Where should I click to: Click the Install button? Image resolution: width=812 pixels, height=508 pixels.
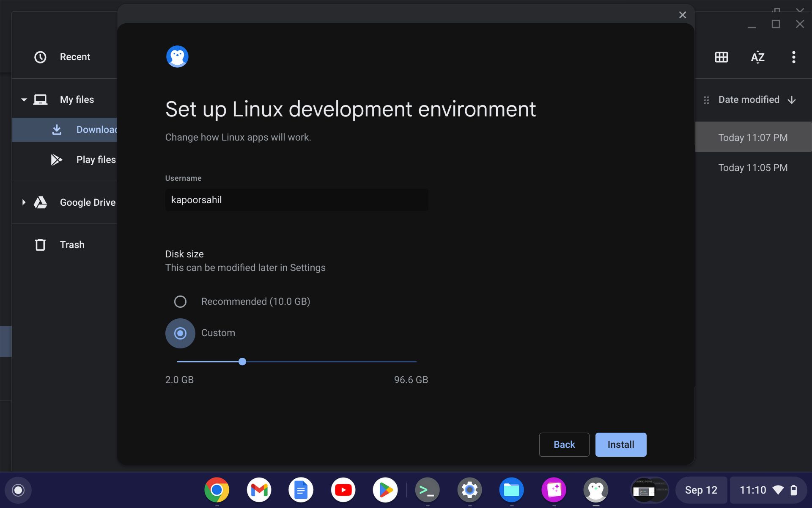(620, 444)
